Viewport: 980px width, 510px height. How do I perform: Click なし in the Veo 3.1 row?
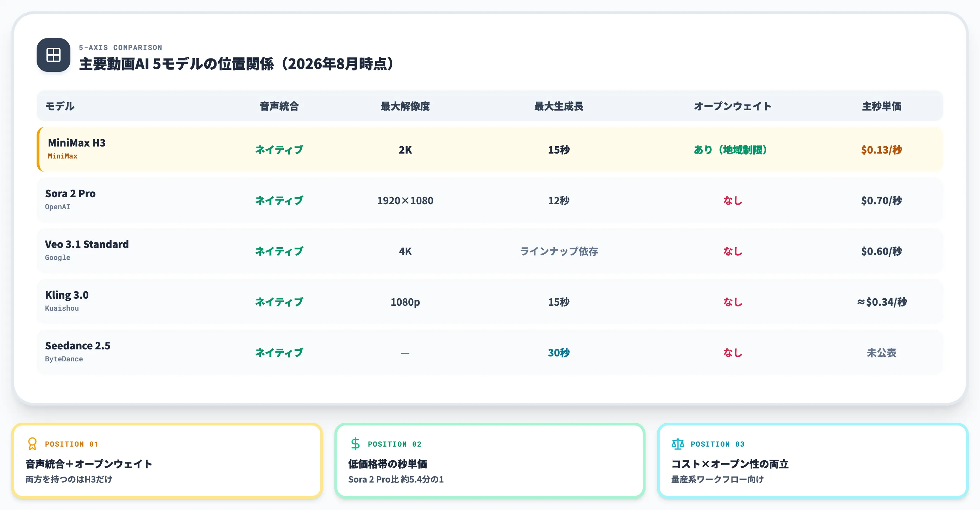click(x=733, y=251)
